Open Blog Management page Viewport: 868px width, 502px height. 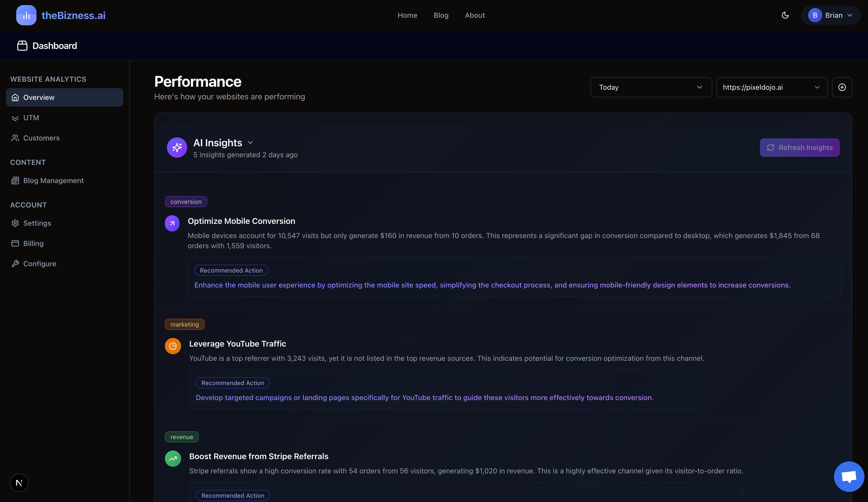coord(53,181)
